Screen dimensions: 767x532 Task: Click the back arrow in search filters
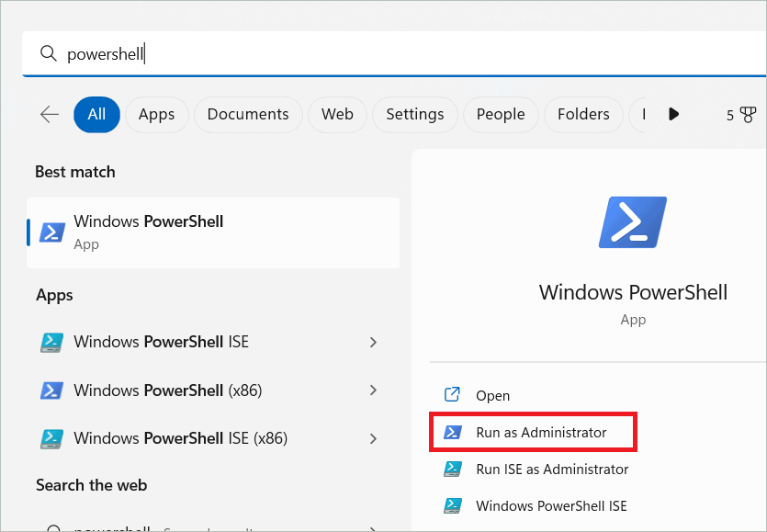(50, 115)
